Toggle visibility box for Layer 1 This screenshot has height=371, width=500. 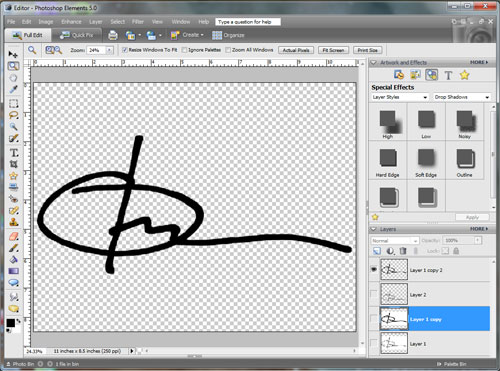click(x=374, y=343)
